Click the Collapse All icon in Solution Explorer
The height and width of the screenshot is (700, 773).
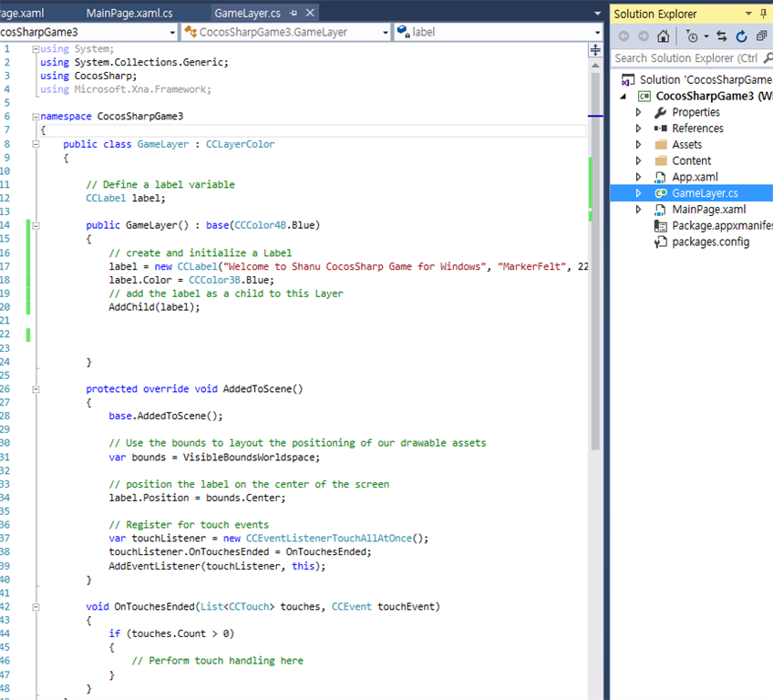pos(761,36)
